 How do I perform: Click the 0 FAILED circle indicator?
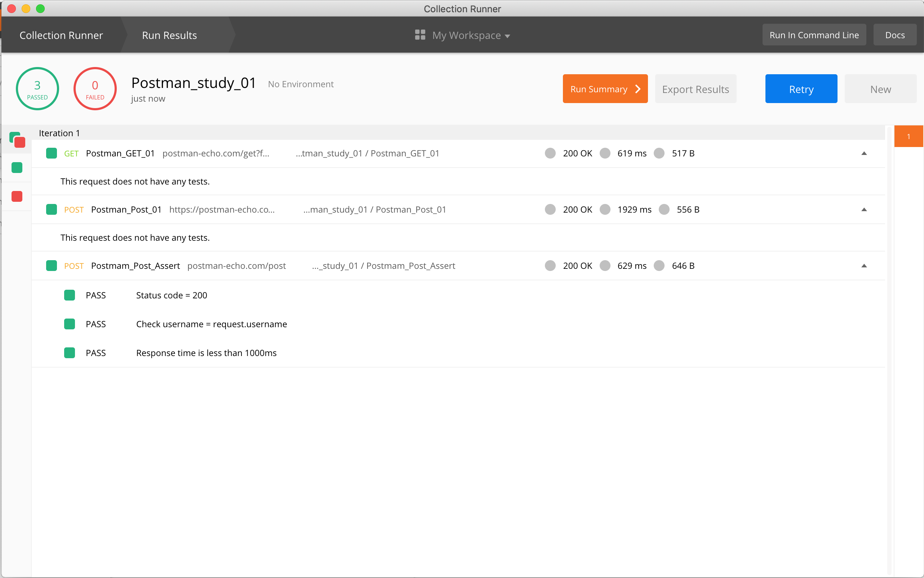95,89
